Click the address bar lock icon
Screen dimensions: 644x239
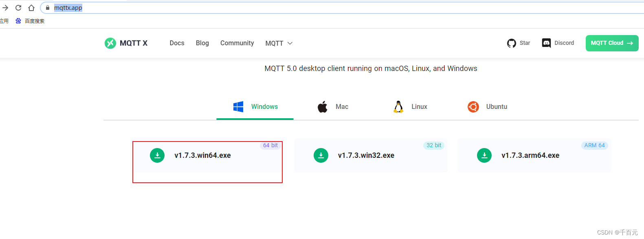[48, 8]
